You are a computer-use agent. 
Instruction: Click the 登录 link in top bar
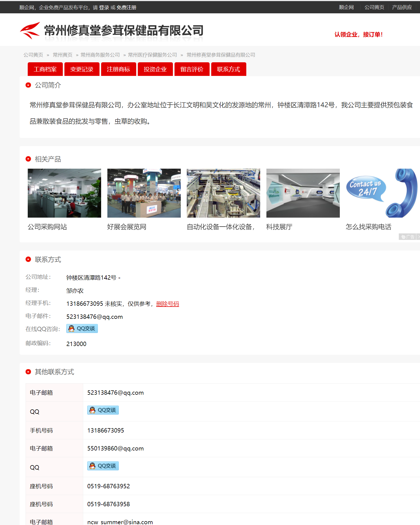tap(104, 8)
